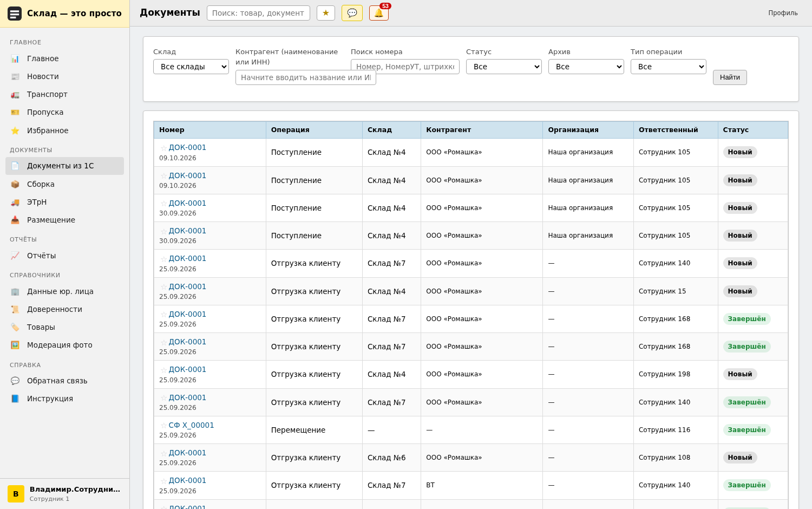Open favorites with the star toolbar button
Screen dimensions: 812x509
point(326,13)
